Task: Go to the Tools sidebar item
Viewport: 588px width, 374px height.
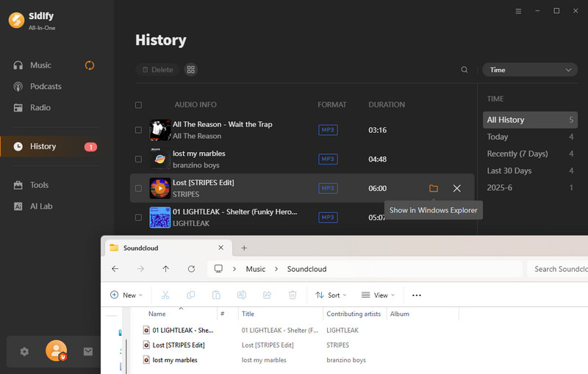Action: click(39, 185)
